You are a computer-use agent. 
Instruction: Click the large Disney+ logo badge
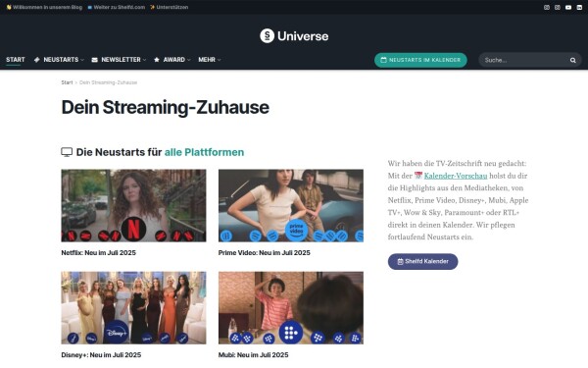click(x=117, y=332)
